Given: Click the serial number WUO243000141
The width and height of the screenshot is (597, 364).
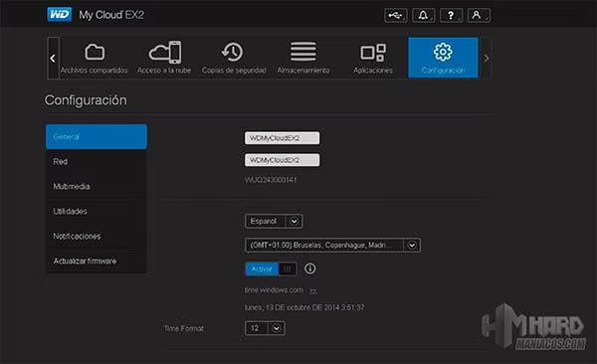Looking at the screenshot, I should [x=271, y=180].
